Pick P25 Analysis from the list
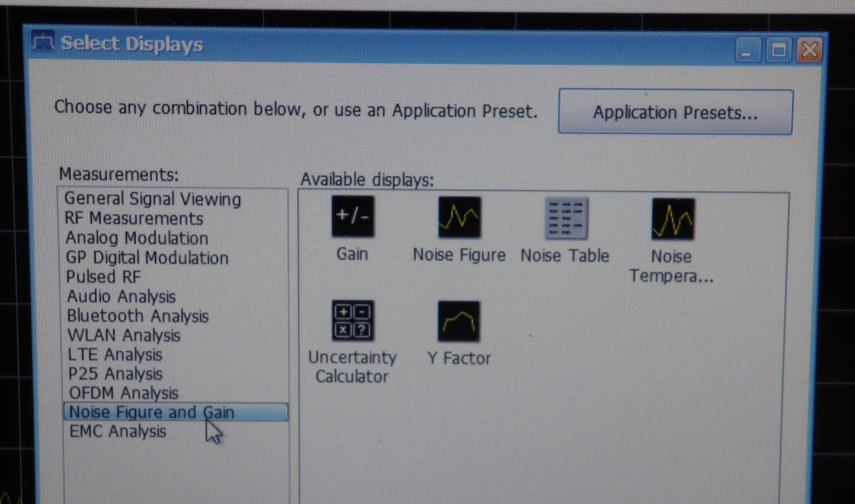 pyautogui.click(x=115, y=374)
